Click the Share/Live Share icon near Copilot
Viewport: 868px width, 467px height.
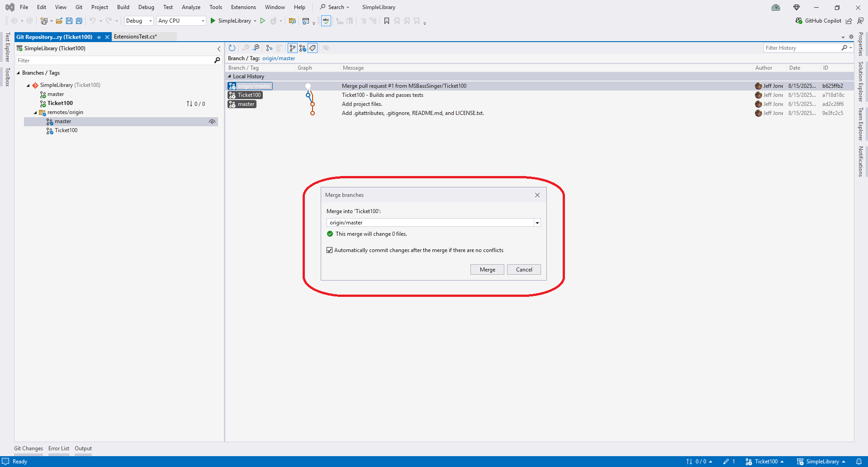849,21
